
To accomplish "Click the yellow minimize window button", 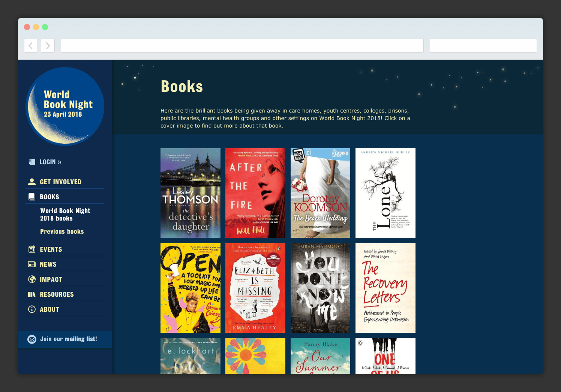I will [36, 27].
